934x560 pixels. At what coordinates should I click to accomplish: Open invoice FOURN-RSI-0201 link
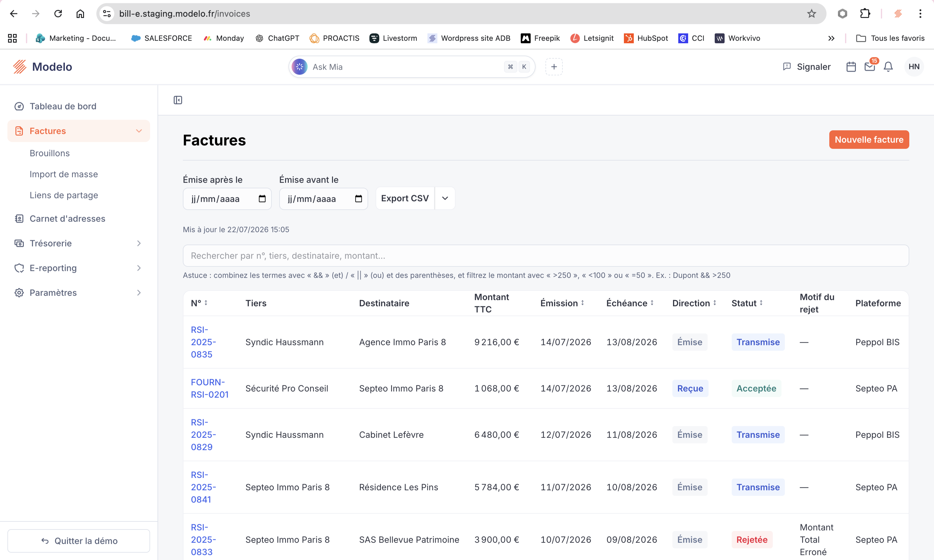point(209,388)
